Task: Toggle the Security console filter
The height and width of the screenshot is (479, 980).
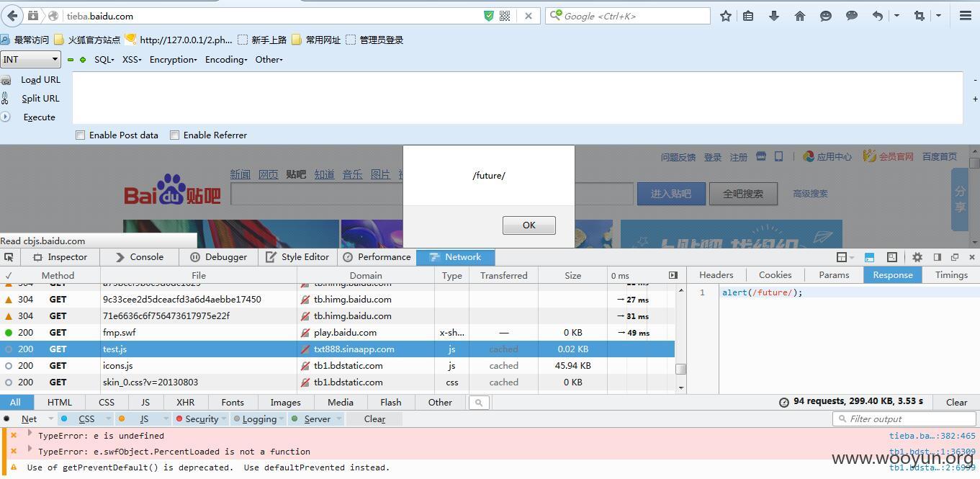Action: pyautogui.click(x=201, y=419)
